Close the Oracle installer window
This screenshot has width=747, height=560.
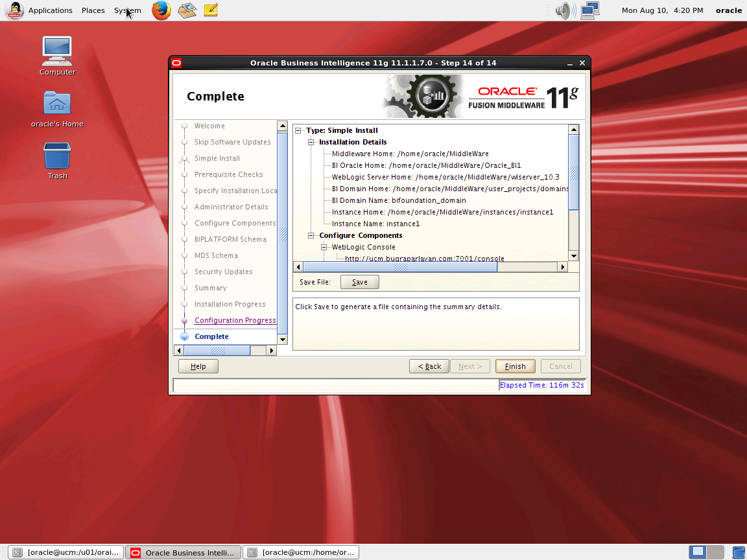point(582,63)
